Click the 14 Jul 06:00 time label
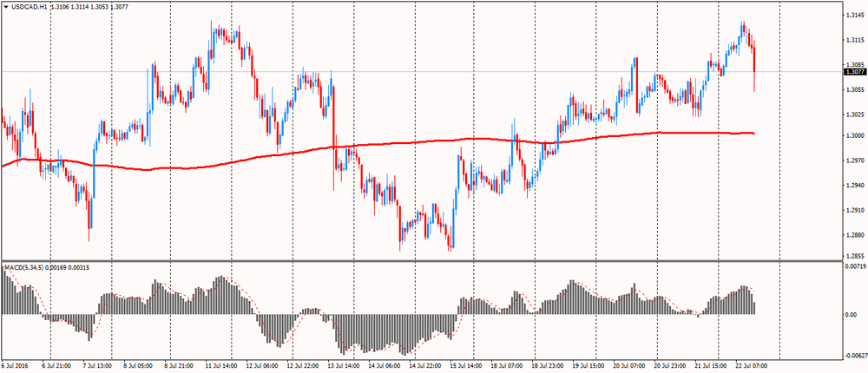 tap(385, 366)
